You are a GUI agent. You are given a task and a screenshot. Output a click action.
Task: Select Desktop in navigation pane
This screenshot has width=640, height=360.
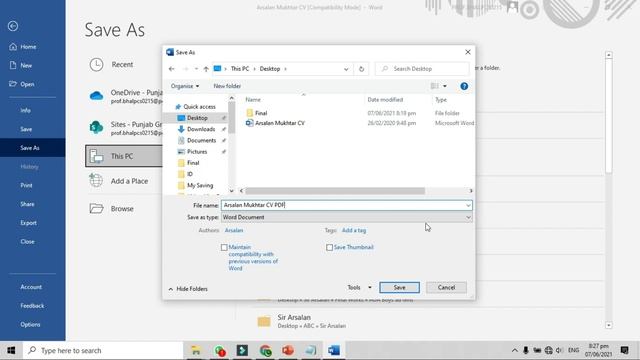197,118
